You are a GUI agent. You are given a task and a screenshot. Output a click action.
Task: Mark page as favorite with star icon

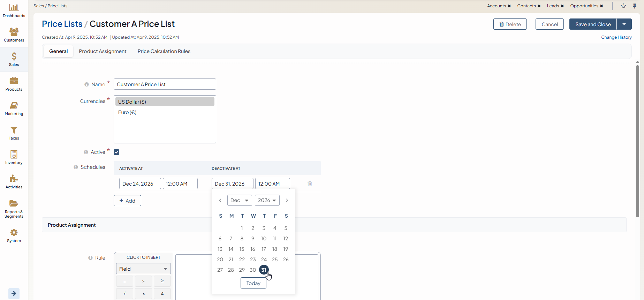(x=623, y=6)
